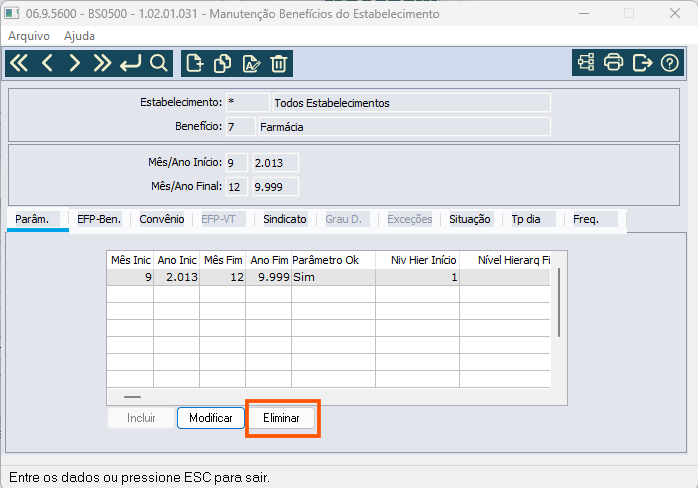Click the Mês Inic column header

click(130, 260)
